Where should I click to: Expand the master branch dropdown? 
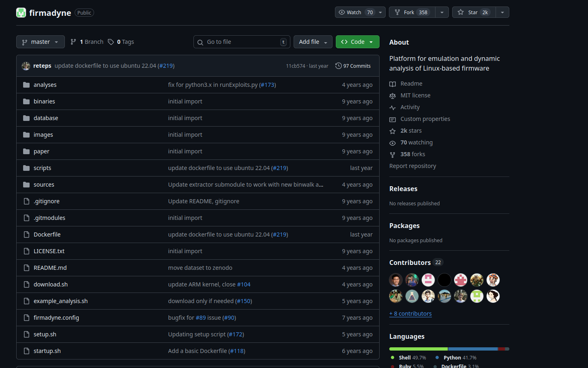click(x=41, y=42)
